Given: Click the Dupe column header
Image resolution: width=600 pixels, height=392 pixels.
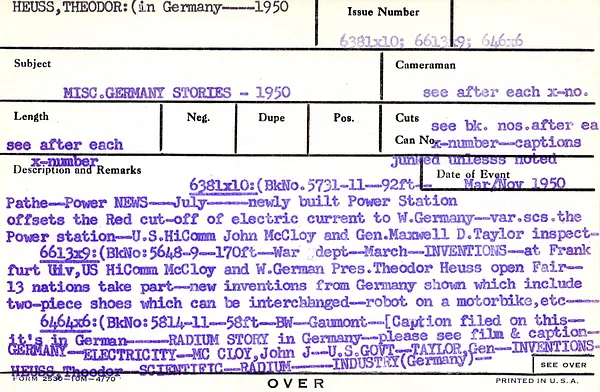Looking at the screenshot, I should [271, 117].
